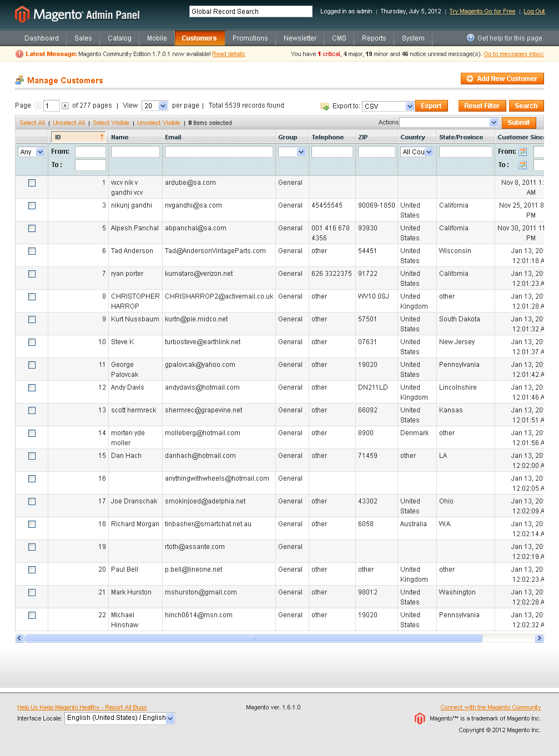The image size is (559, 756).
Task: Select the checkbox for Dan Hach
Action: coord(32,456)
